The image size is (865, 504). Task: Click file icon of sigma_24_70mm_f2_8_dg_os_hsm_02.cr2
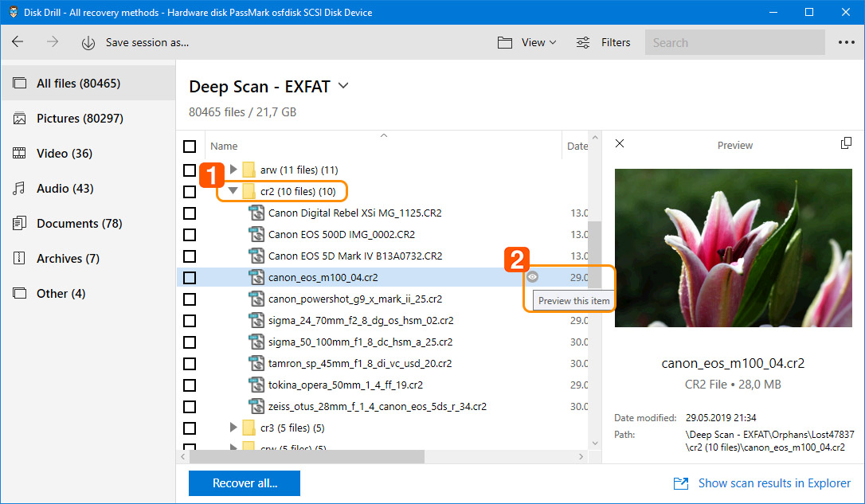click(256, 320)
